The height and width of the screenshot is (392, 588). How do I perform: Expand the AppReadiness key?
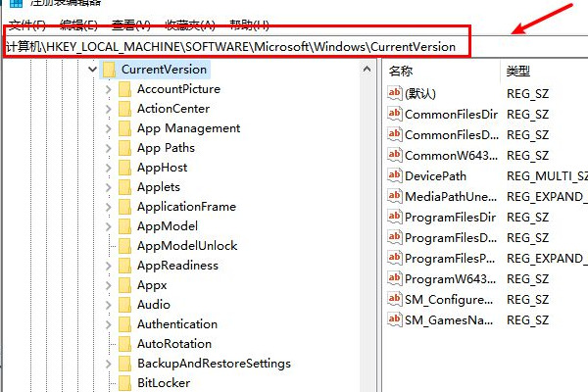coord(109,266)
